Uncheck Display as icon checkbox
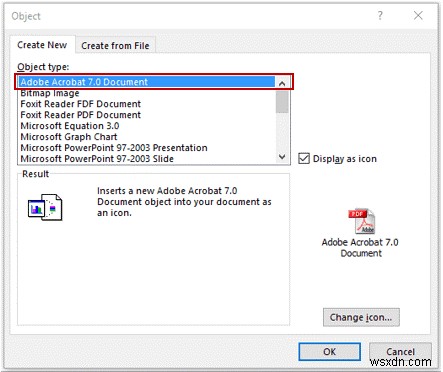 [304, 159]
